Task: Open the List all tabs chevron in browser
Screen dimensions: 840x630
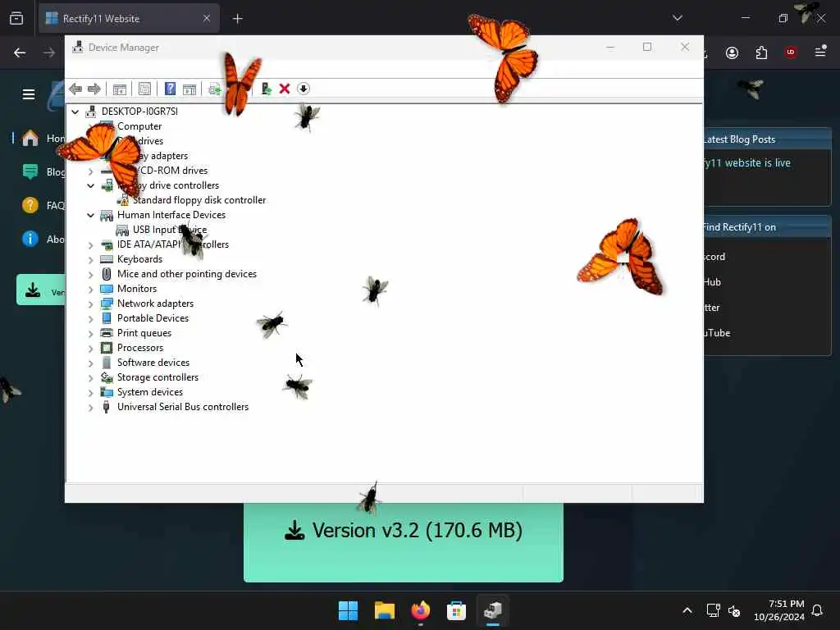Action: 677,18
